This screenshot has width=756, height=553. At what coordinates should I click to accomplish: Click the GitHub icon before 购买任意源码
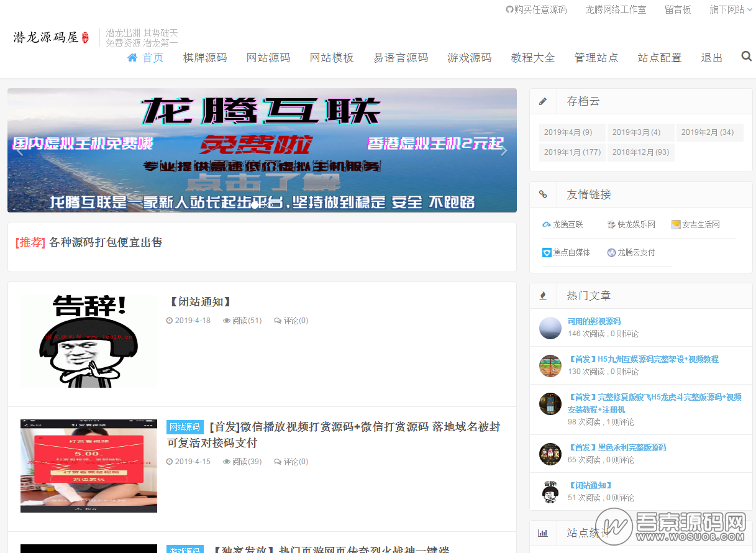[509, 10]
